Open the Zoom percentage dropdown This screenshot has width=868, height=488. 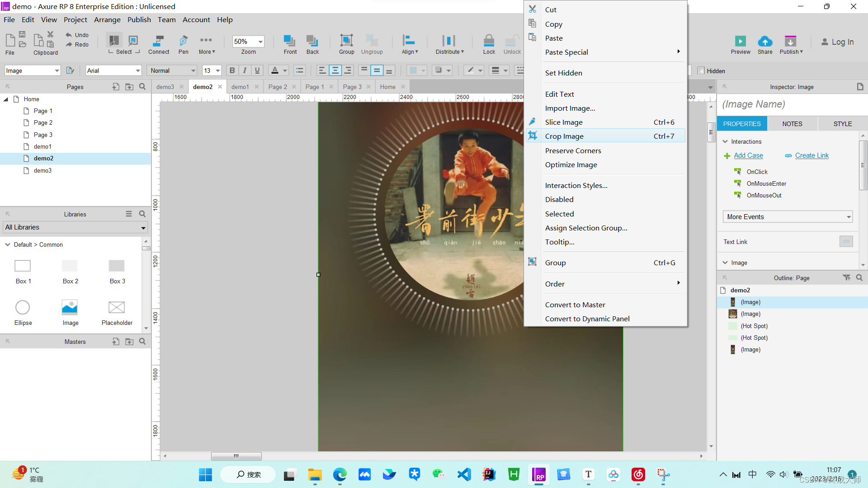point(260,42)
